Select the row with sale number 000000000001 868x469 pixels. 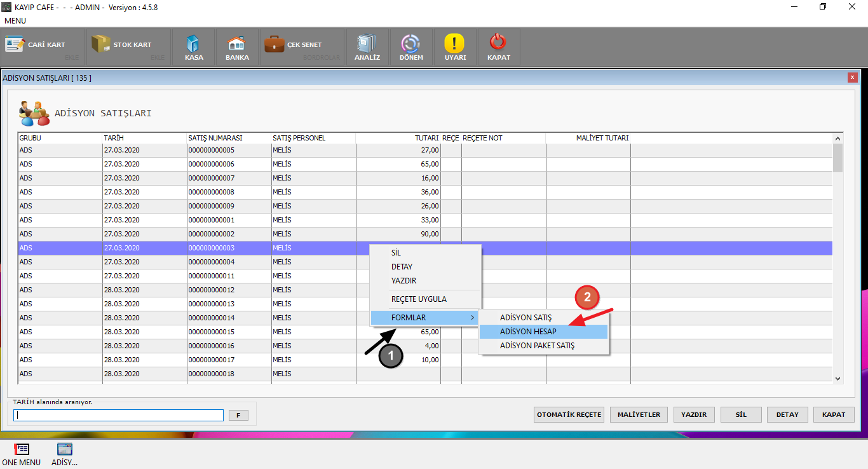point(425,220)
